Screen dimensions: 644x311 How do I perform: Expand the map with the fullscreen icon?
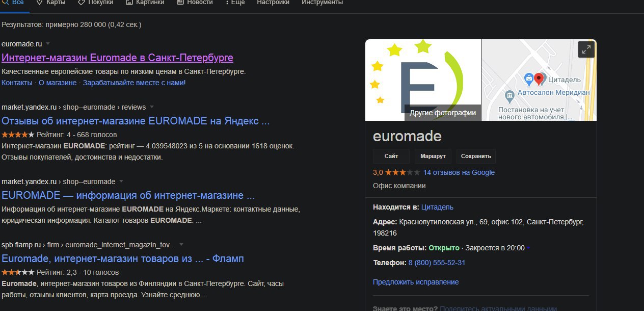pyautogui.click(x=586, y=49)
